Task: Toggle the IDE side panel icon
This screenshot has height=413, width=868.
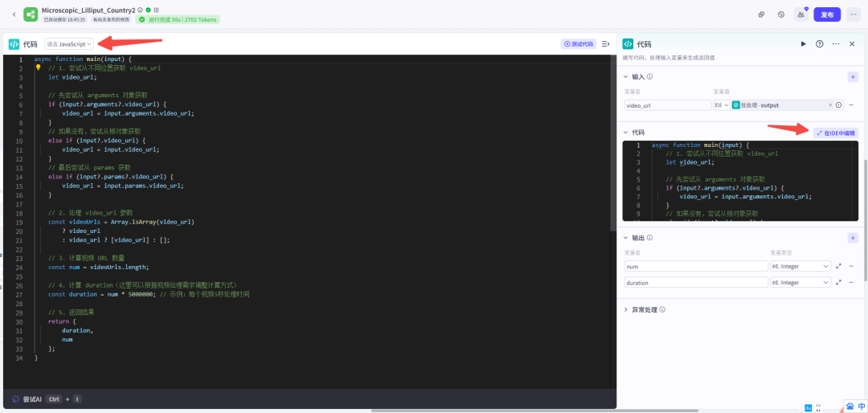Action: [x=606, y=43]
